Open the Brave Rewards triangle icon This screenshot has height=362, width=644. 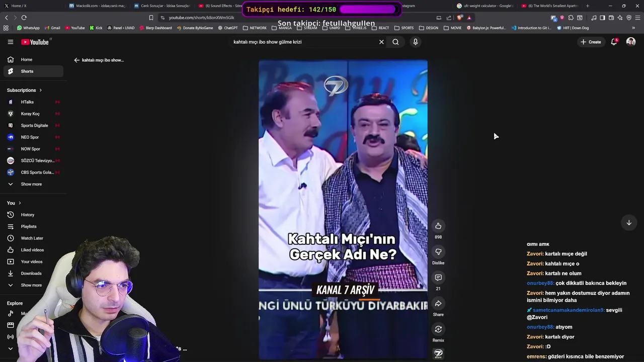point(469,18)
